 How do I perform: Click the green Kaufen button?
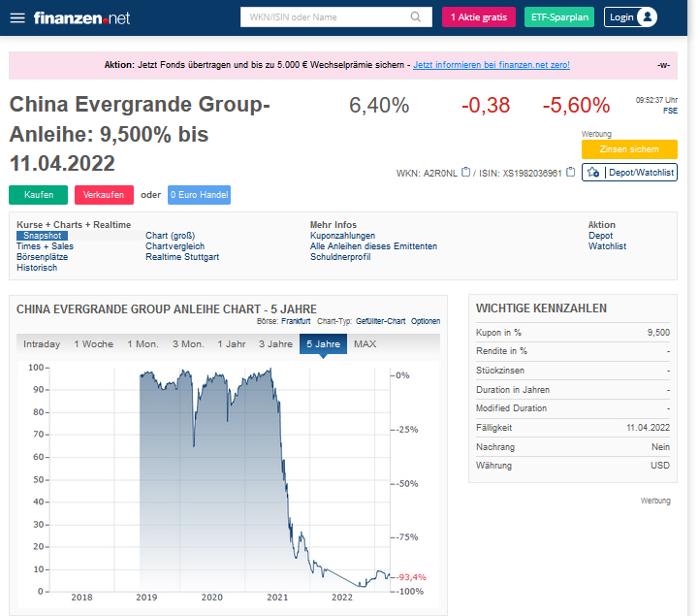[39, 195]
